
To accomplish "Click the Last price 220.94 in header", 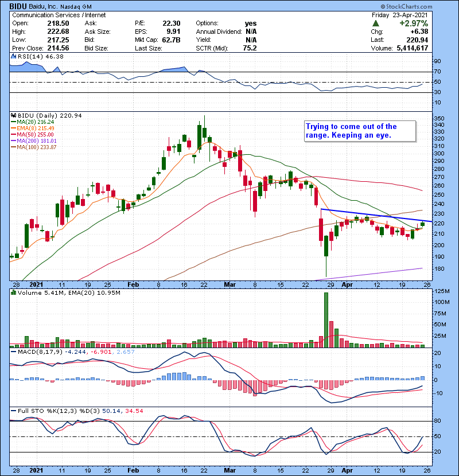I will (417, 40).
